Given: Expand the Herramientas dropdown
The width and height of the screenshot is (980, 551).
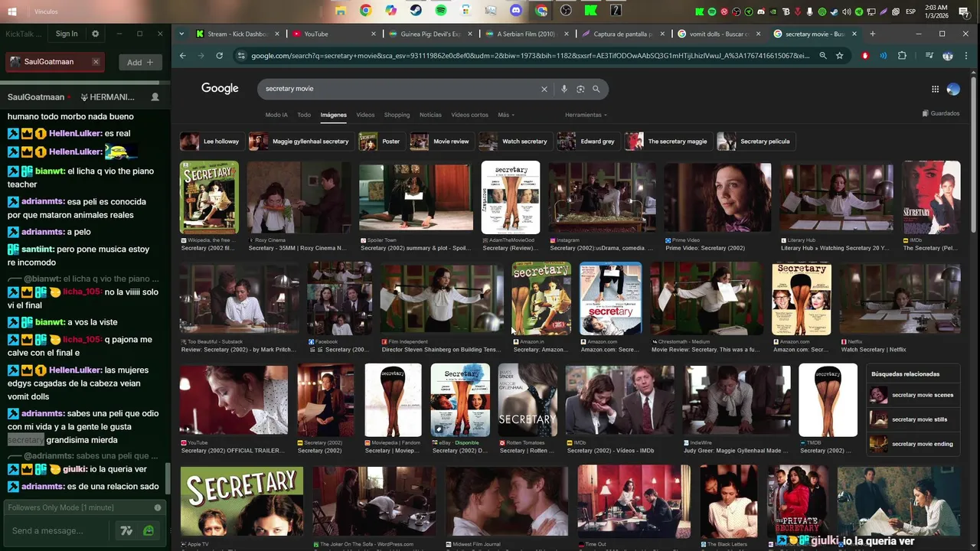Looking at the screenshot, I should click(586, 115).
